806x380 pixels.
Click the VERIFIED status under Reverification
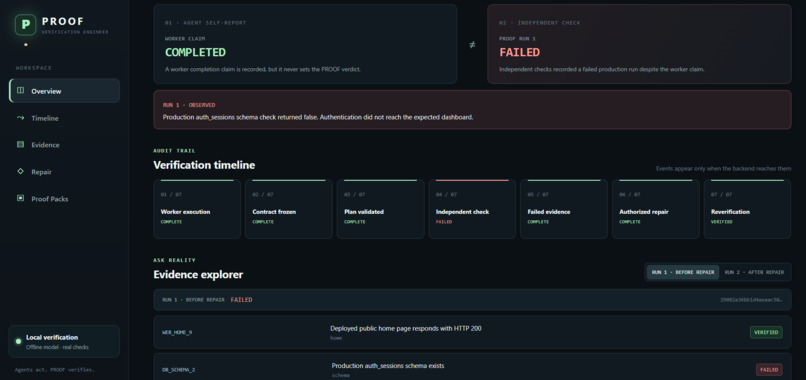click(722, 222)
